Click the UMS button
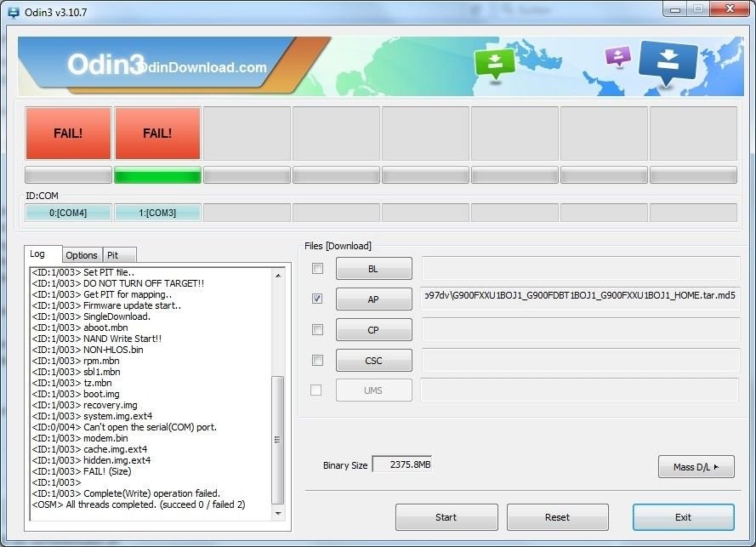 [373, 390]
